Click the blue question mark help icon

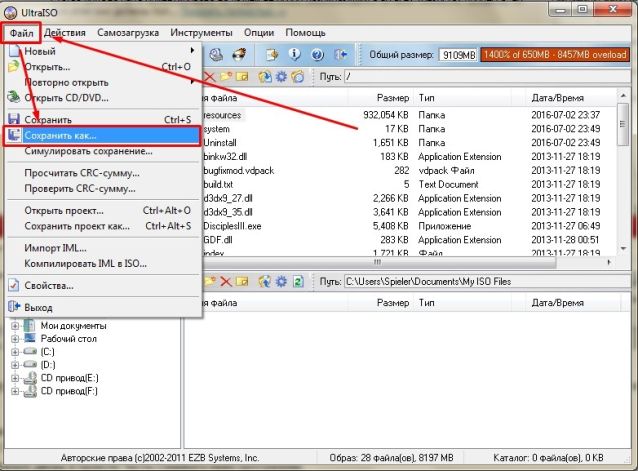317,54
